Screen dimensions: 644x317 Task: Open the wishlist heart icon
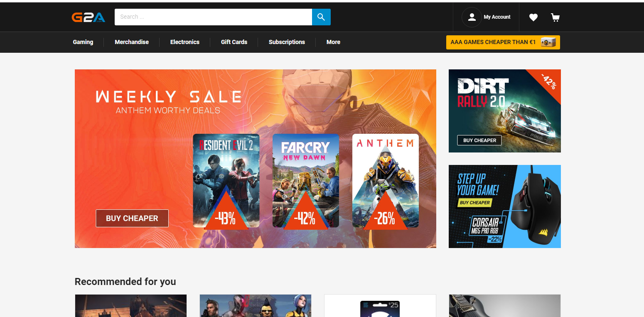click(x=533, y=17)
